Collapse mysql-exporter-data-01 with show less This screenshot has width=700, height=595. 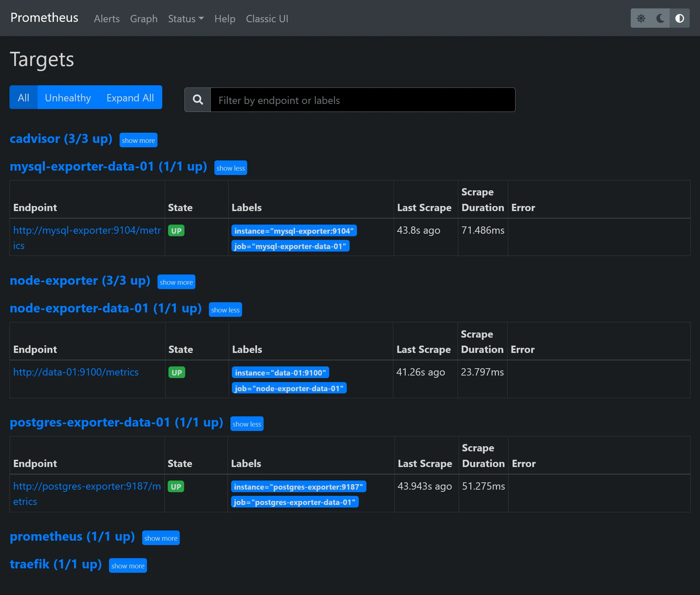(x=230, y=168)
